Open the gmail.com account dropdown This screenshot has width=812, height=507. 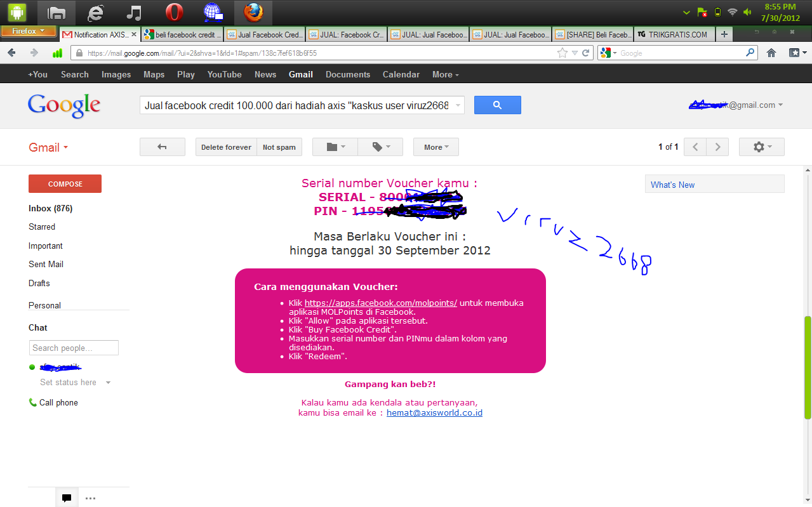tap(736, 105)
